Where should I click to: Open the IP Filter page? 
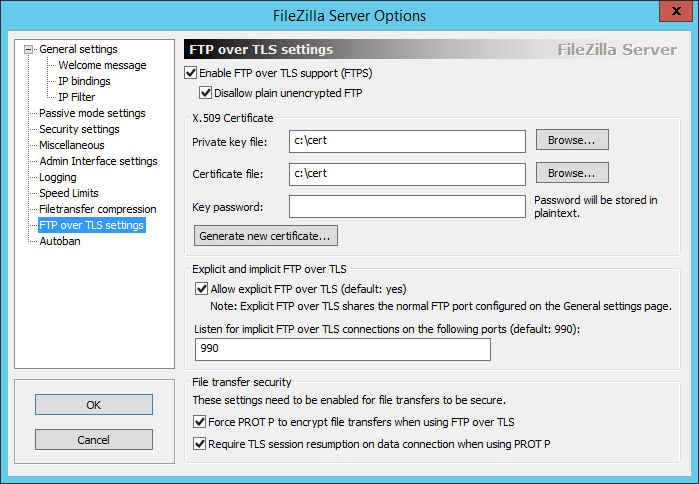[77, 98]
